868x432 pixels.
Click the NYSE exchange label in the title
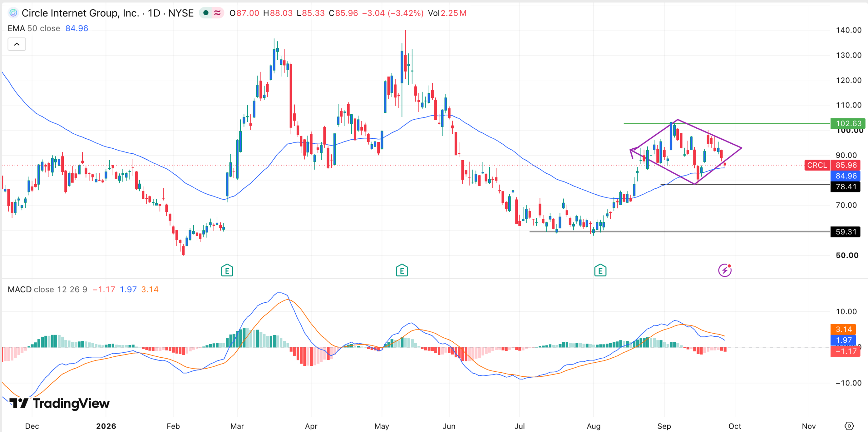(x=181, y=13)
